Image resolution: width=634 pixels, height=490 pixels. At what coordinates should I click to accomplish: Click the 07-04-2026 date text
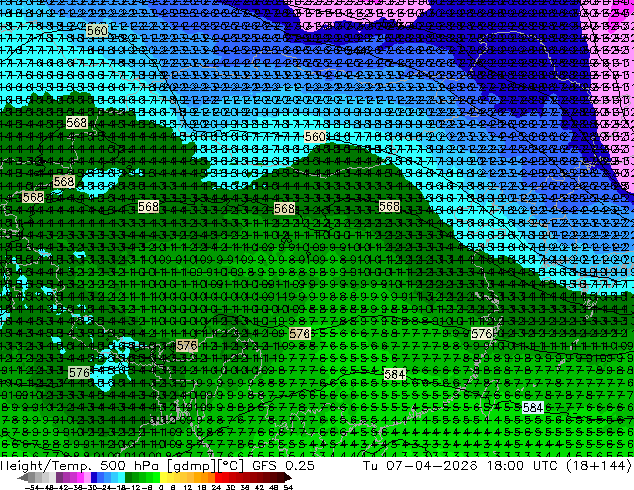(431, 466)
